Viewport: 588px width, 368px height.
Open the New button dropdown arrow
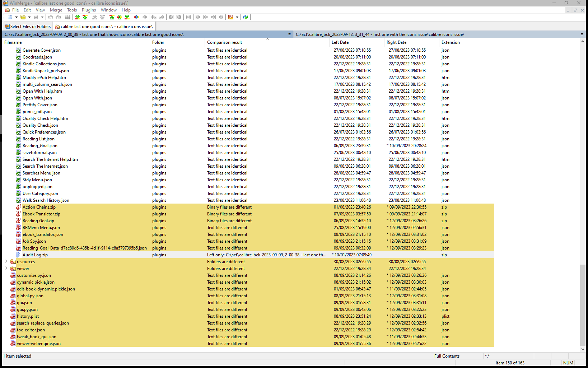tap(16, 17)
